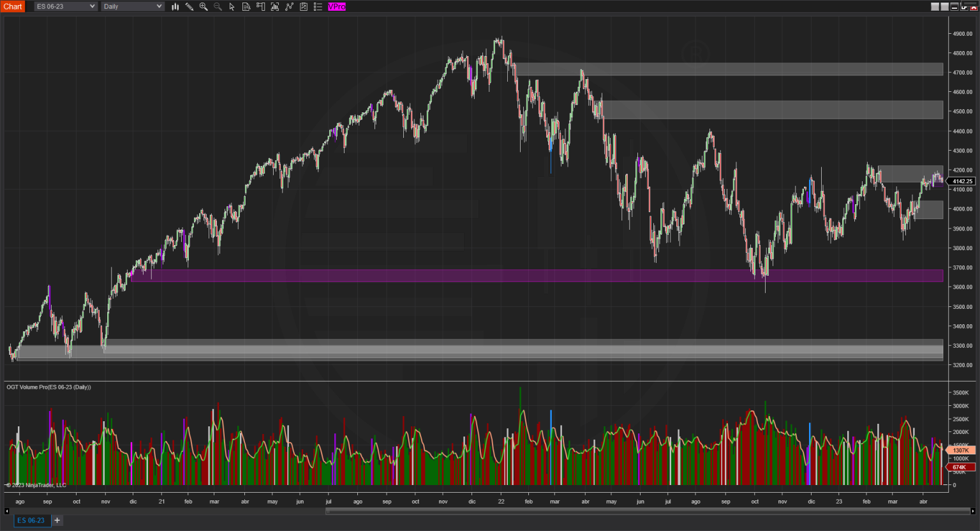Click the bracketed bars toolbar icon
Viewport: 980px width, 531px height.
[275, 6]
